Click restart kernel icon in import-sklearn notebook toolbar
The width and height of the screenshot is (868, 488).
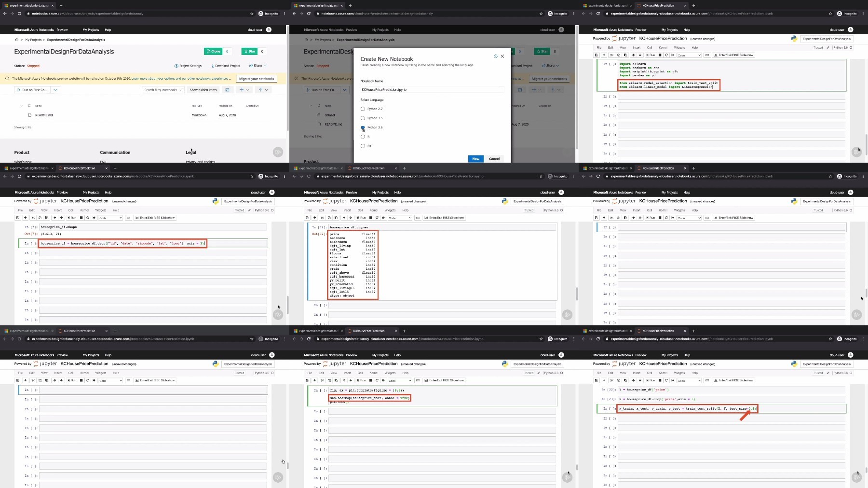point(666,55)
